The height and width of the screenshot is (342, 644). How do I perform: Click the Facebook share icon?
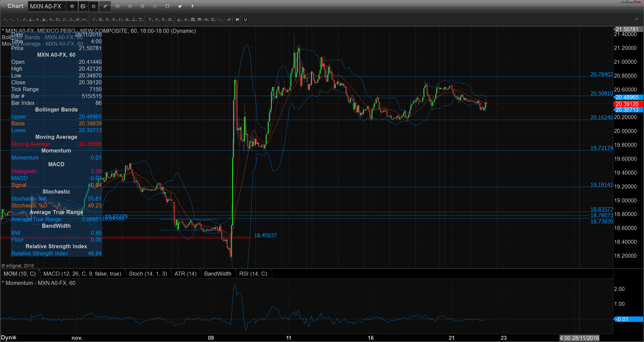pos(192,6)
